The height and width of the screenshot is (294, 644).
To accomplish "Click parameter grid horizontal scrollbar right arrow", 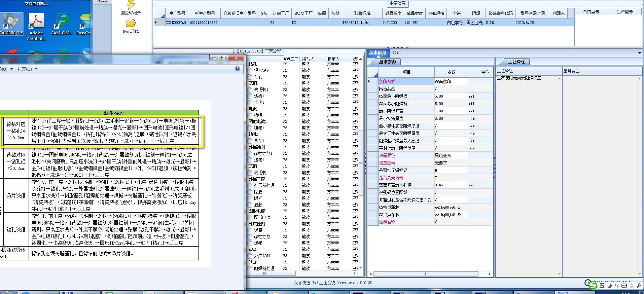I will tap(490, 274).
